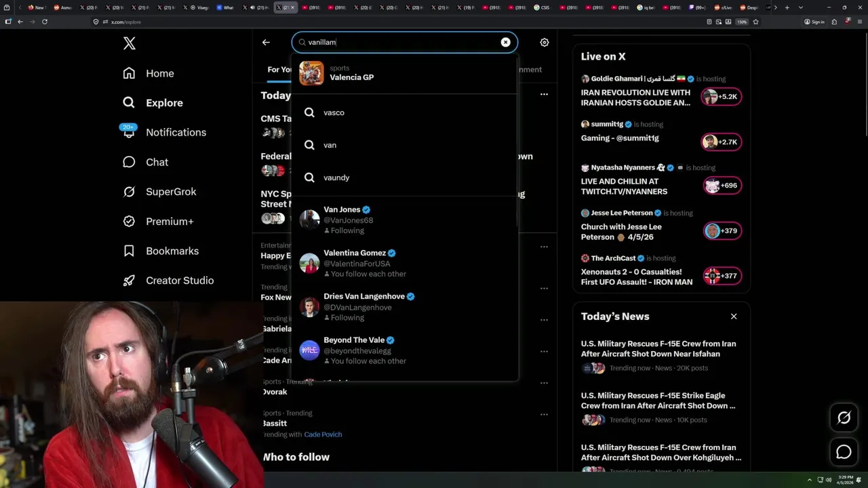
Task: Open Creator Studio in the sidebar
Action: tap(168, 281)
